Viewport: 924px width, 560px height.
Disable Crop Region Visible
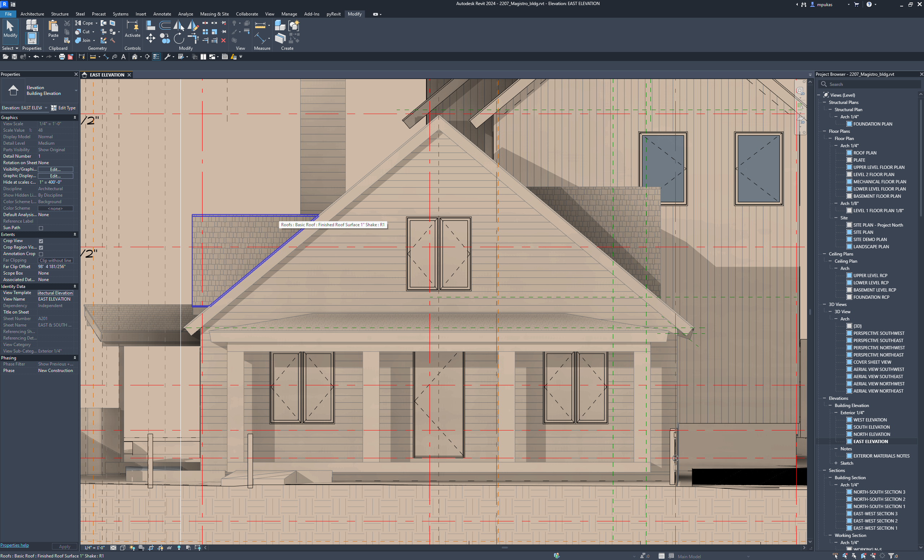(41, 248)
